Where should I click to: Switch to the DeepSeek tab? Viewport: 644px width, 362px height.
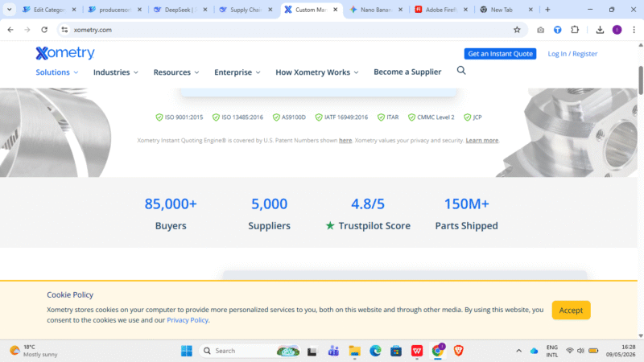tap(180, 10)
